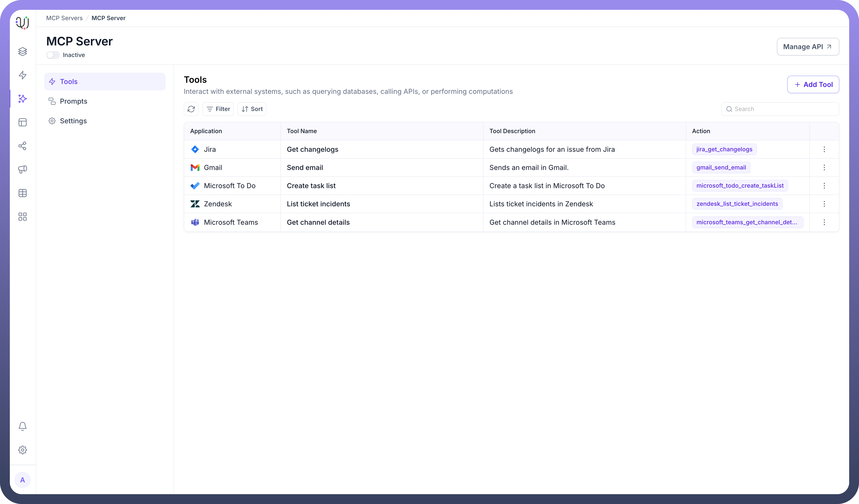Open the Sort options

(x=252, y=109)
